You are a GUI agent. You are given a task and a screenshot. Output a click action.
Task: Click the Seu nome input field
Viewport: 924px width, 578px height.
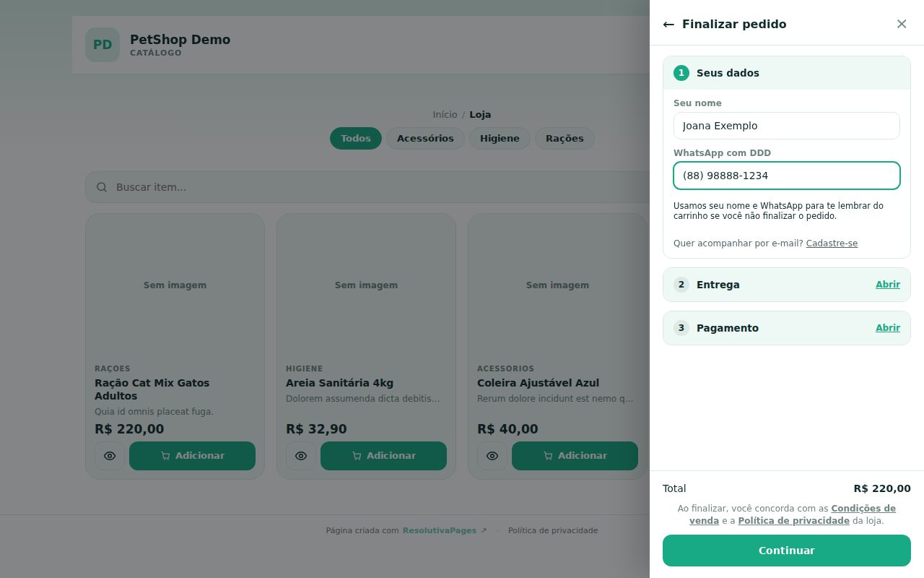787,126
